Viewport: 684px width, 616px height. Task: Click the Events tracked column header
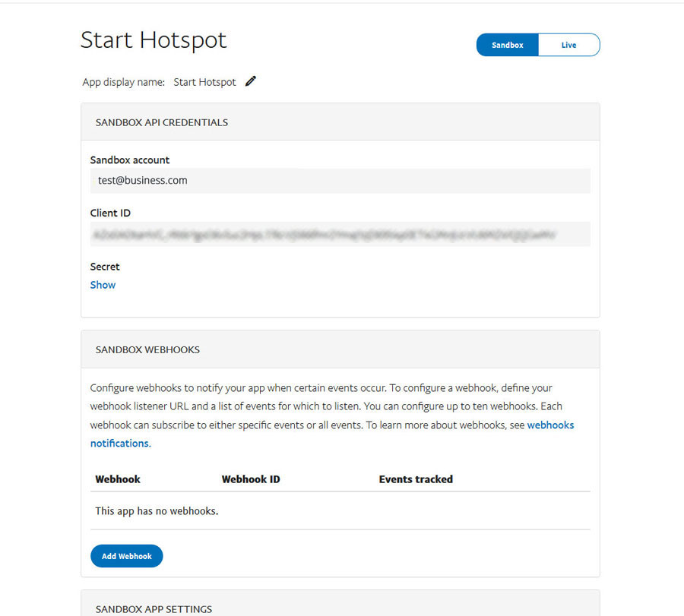coord(416,479)
